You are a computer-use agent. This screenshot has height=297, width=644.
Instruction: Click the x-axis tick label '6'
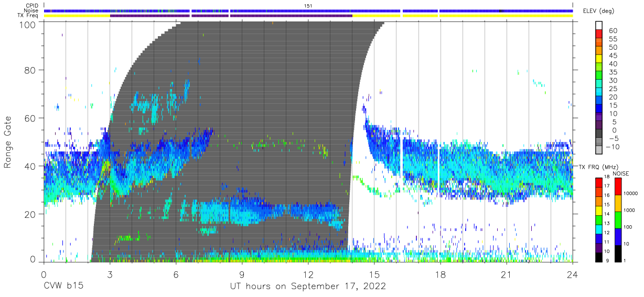176,274
